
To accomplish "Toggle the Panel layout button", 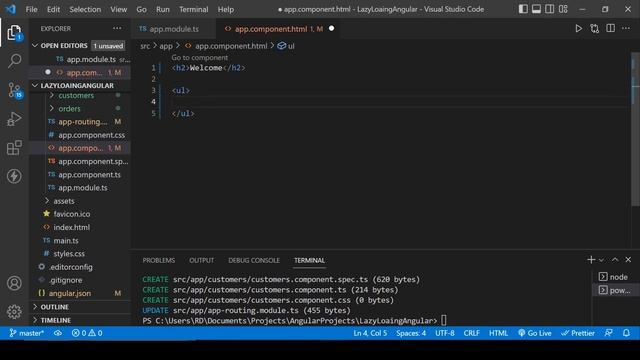I will (536, 9).
